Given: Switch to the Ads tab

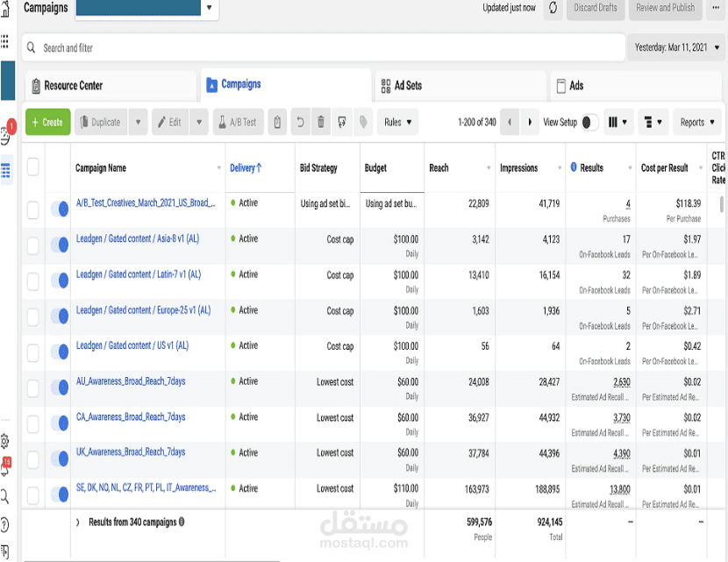Looking at the screenshot, I should tap(636, 86).
